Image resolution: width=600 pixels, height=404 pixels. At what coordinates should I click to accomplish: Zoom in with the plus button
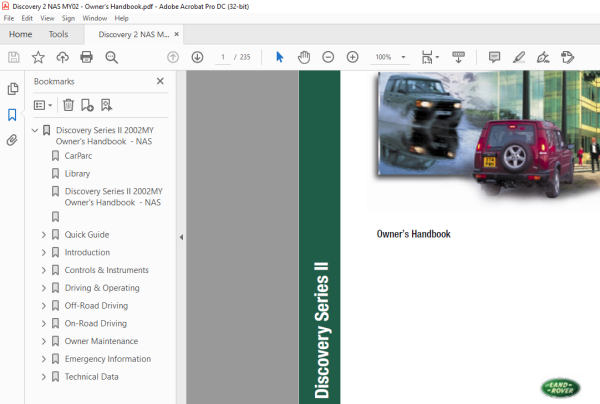point(352,57)
